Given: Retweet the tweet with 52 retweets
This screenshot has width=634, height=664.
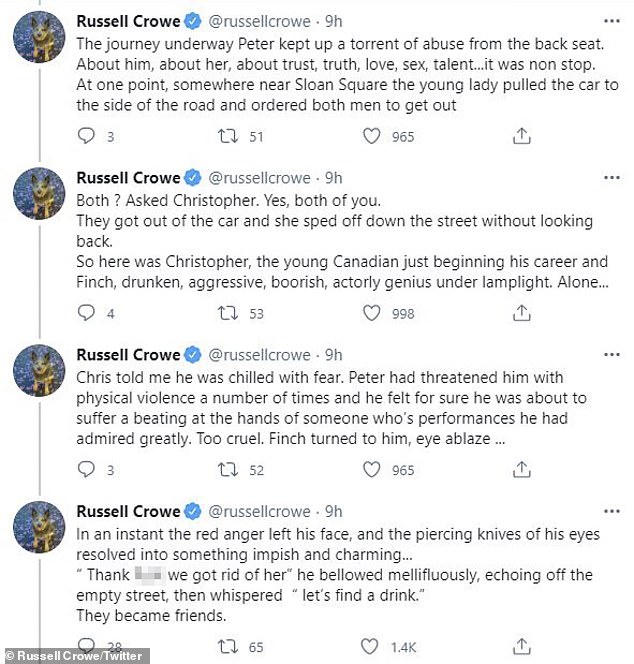Looking at the screenshot, I should (229, 470).
